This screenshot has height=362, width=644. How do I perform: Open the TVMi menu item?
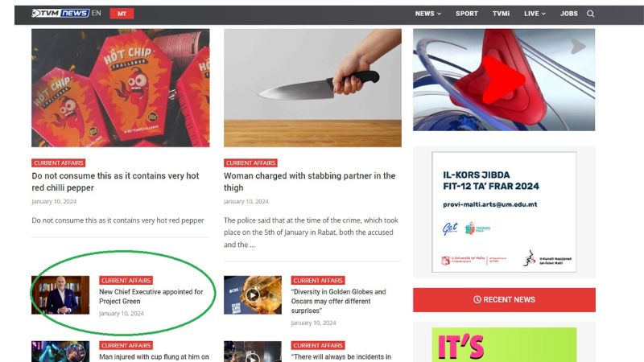click(501, 14)
